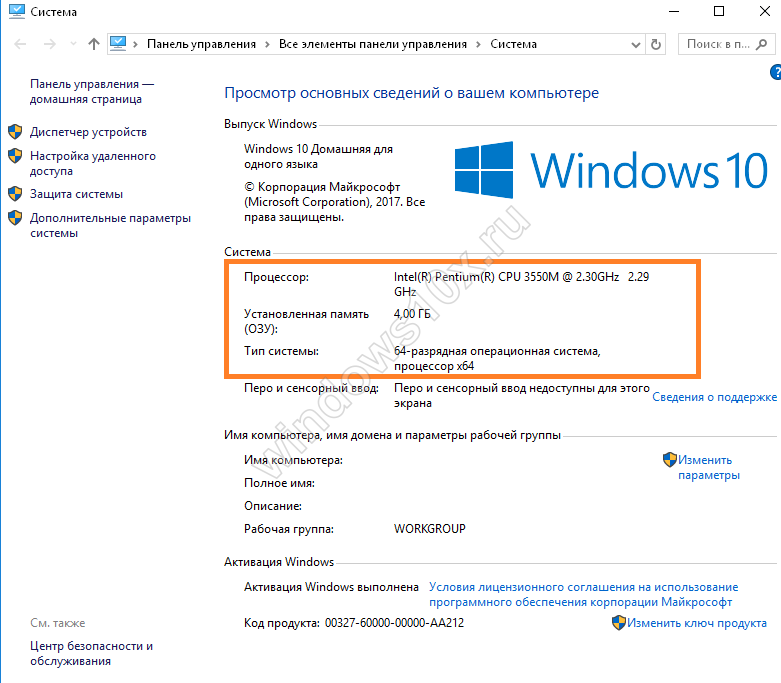Open 'Панель управления' breadcrumb
This screenshot has height=683, width=781.
tap(201, 44)
